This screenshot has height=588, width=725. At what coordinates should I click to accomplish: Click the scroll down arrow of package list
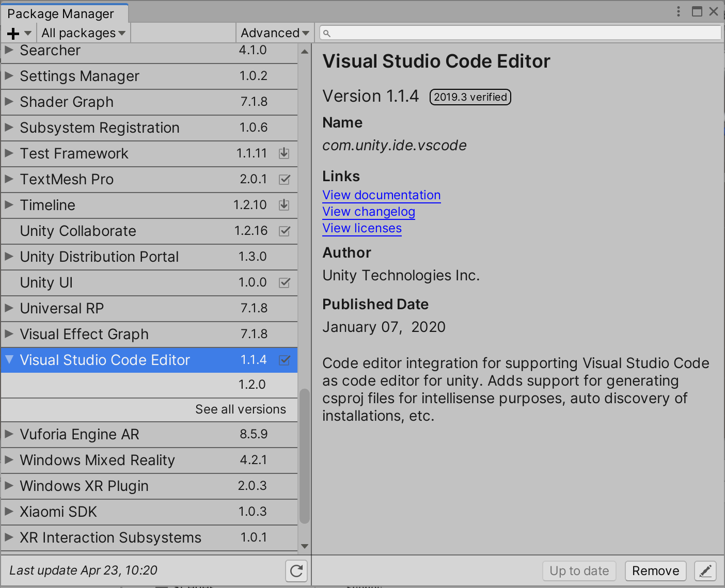coord(305,546)
